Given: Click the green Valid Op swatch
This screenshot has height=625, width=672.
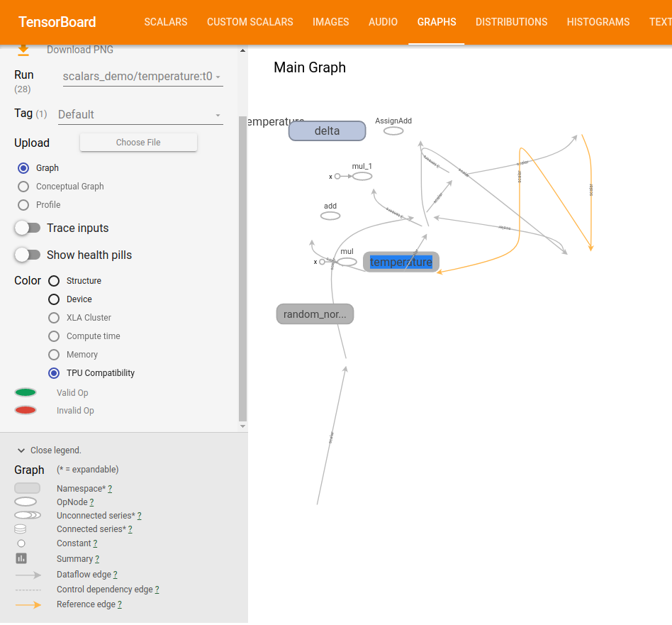Looking at the screenshot, I should pos(26,392).
